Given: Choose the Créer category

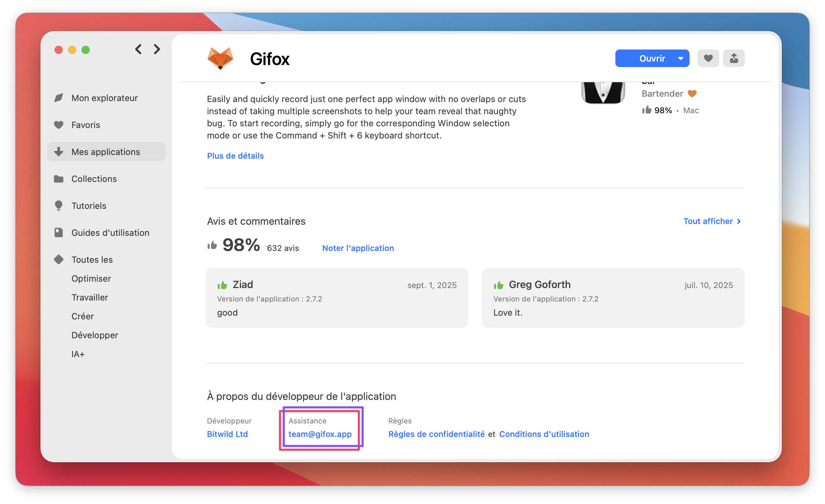Looking at the screenshot, I should (83, 316).
